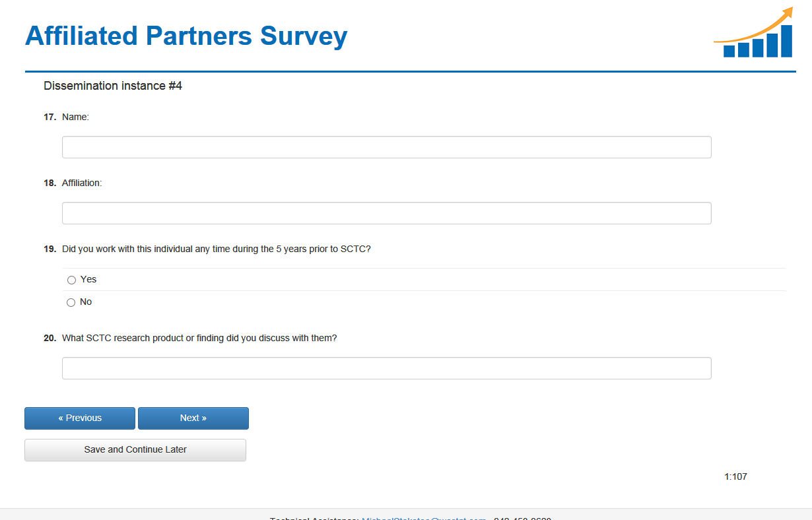Screen dimensions: 812x520
Task: Click the SCTC research product answer field
Action: (386, 368)
